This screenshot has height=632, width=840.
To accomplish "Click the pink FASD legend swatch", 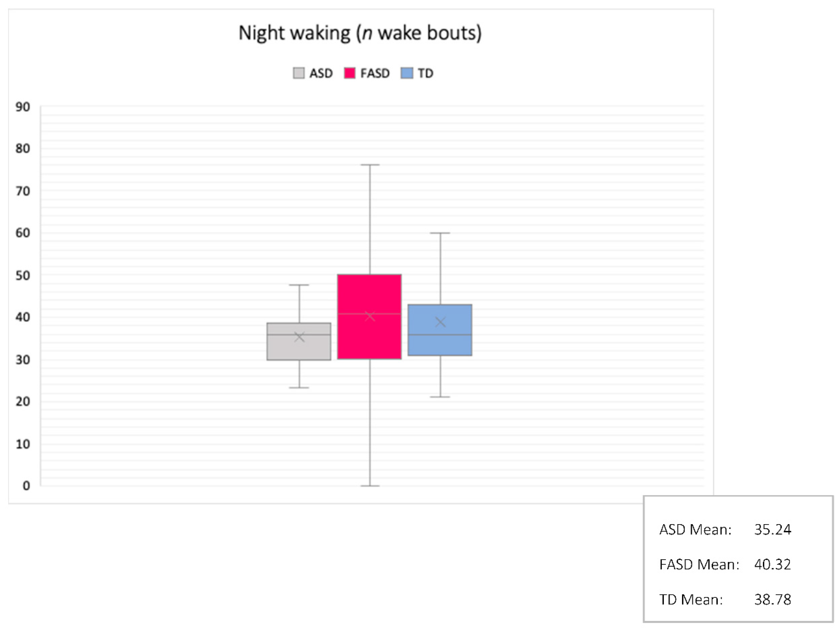I will tap(350, 73).
